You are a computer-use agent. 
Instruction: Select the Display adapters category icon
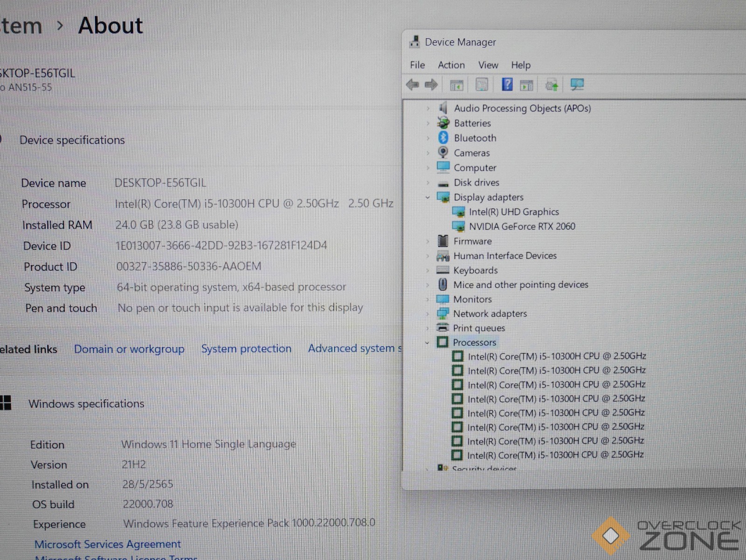coord(443,197)
